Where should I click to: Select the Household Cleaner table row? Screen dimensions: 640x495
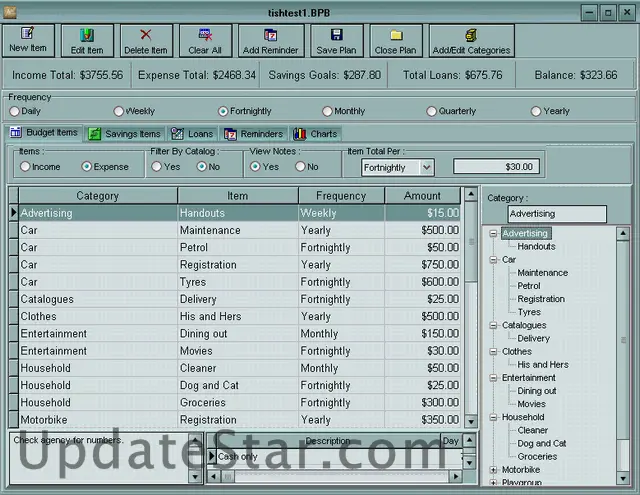point(240,368)
